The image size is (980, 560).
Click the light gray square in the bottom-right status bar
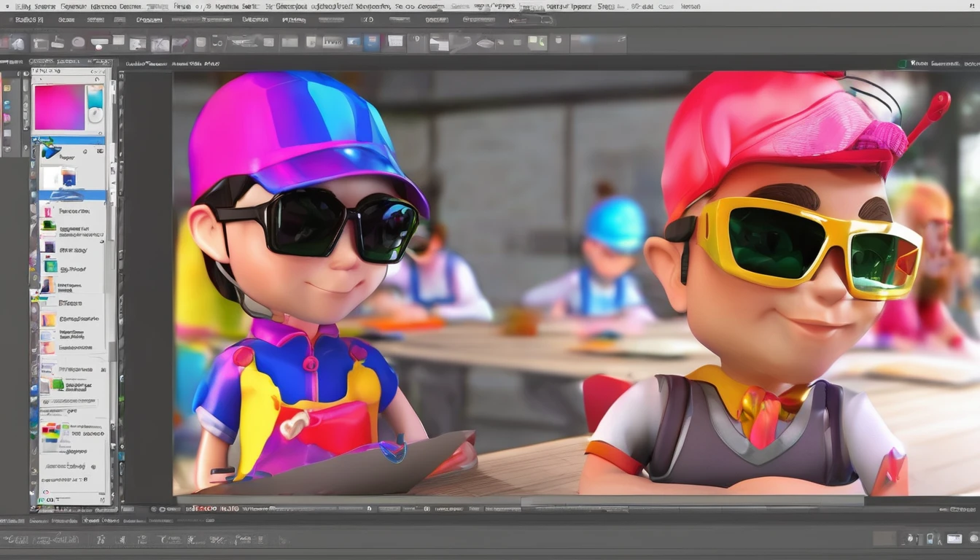coord(884,538)
